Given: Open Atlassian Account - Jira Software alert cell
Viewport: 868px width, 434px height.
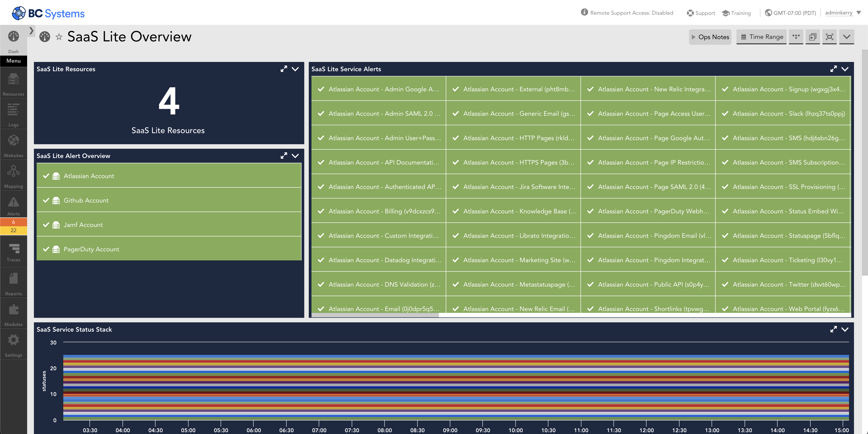Looking at the screenshot, I should pos(513,187).
